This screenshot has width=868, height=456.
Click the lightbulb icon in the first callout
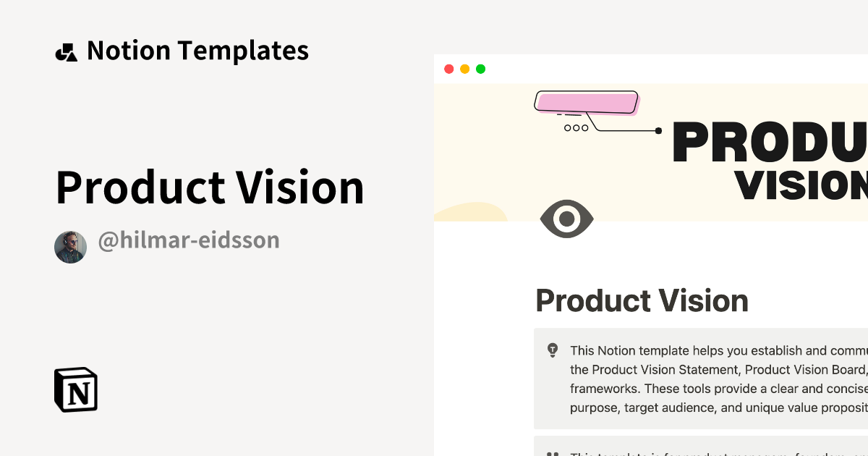(553, 350)
